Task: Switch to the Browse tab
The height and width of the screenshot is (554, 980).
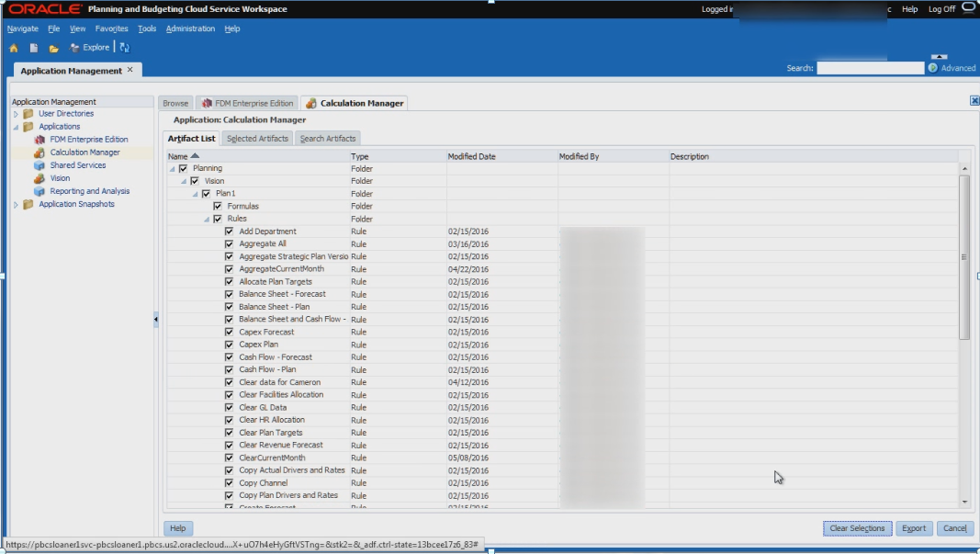Action: click(x=175, y=103)
